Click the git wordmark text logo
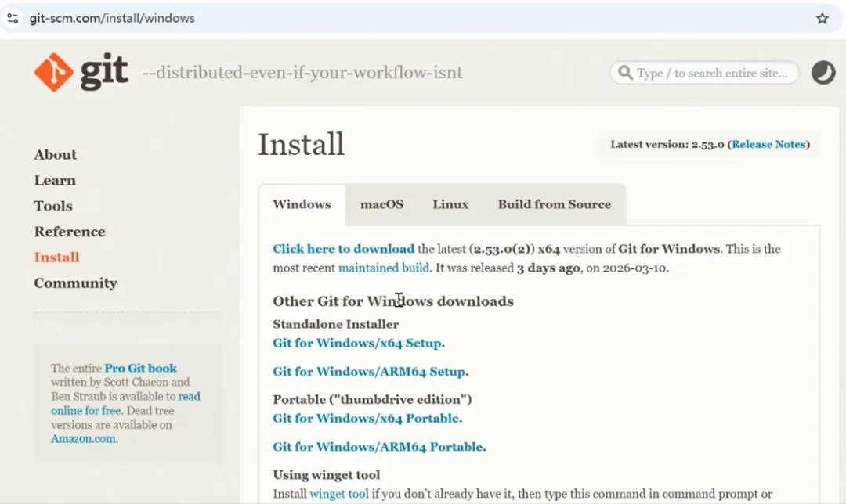Screen dimensions: 846x504 pos(105,72)
